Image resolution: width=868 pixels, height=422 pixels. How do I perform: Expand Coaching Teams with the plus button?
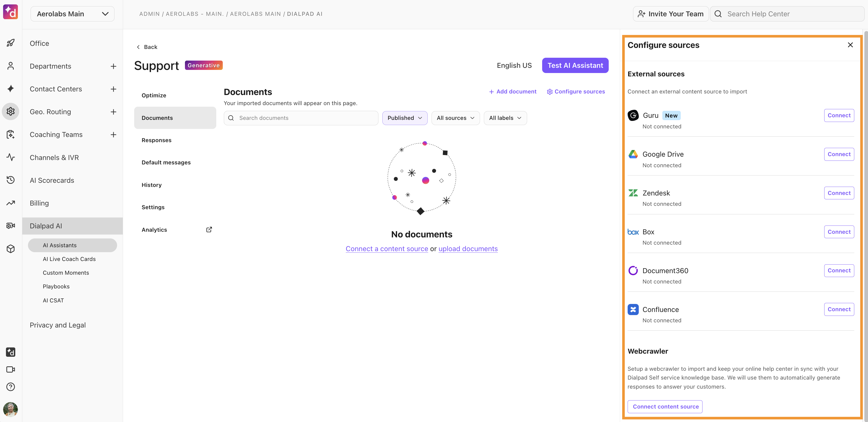click(113, 135)
